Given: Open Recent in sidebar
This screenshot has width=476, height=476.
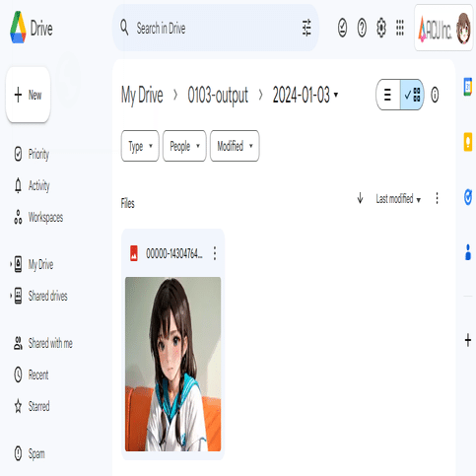Looking at the screenshot, I should [x=32, y=374].
